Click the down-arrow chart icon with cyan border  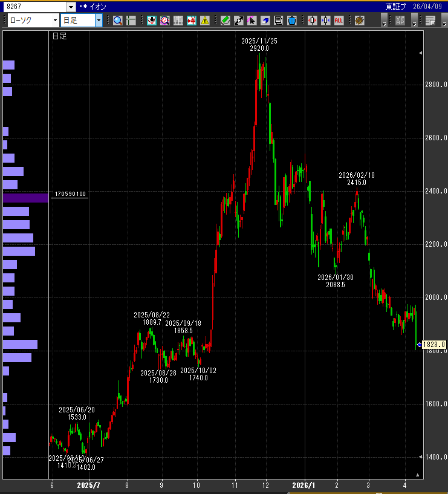tap(152, 21)
